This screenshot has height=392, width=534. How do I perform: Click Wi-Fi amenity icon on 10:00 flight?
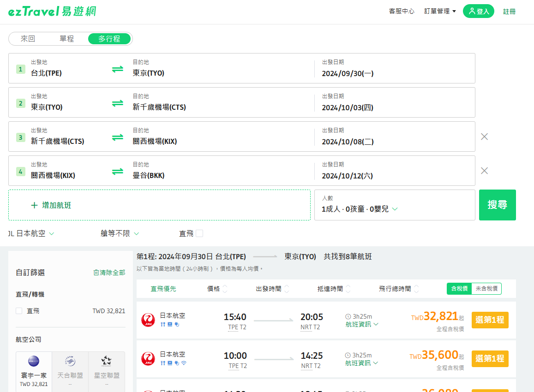[x=184, y=363]
